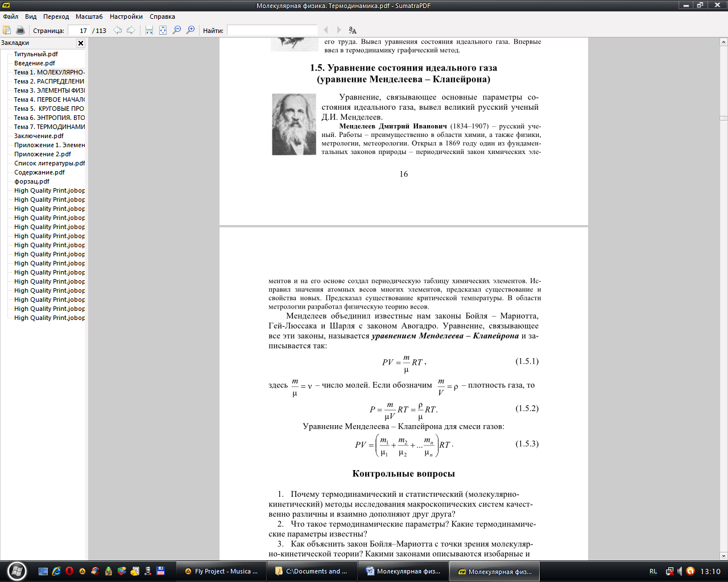This screenshot has width=728, height=582.
Task: Select Заключение.pdf bookmark
Action: (39, 136)
